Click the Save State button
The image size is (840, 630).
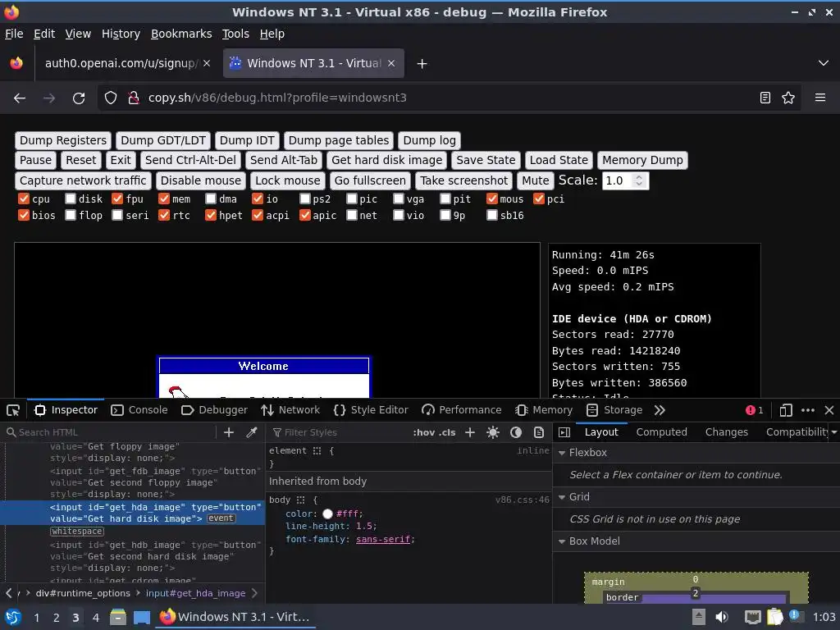[x=486, y=160]
